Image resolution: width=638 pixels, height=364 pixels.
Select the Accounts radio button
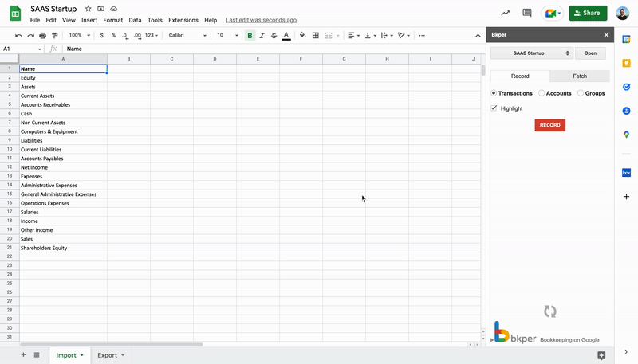tap(542, 93)
